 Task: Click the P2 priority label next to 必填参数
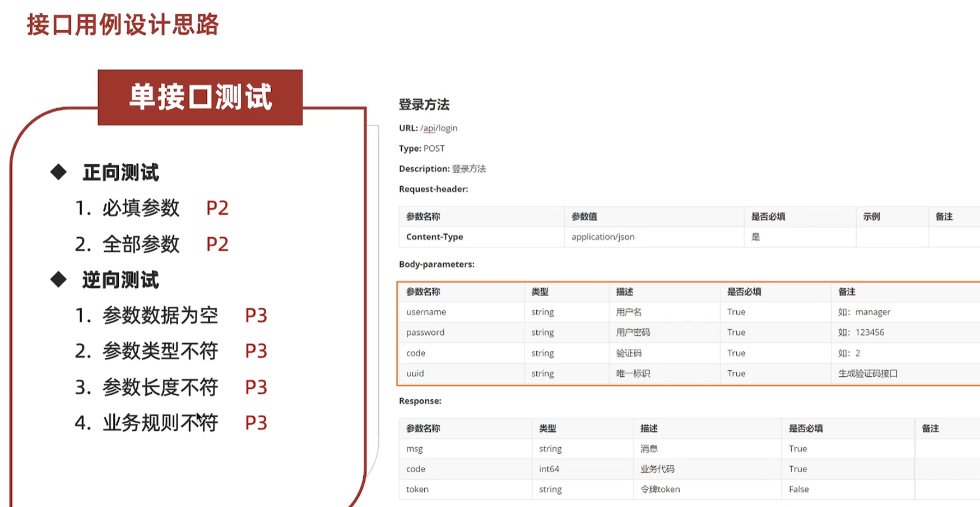[x=217, y=208]
